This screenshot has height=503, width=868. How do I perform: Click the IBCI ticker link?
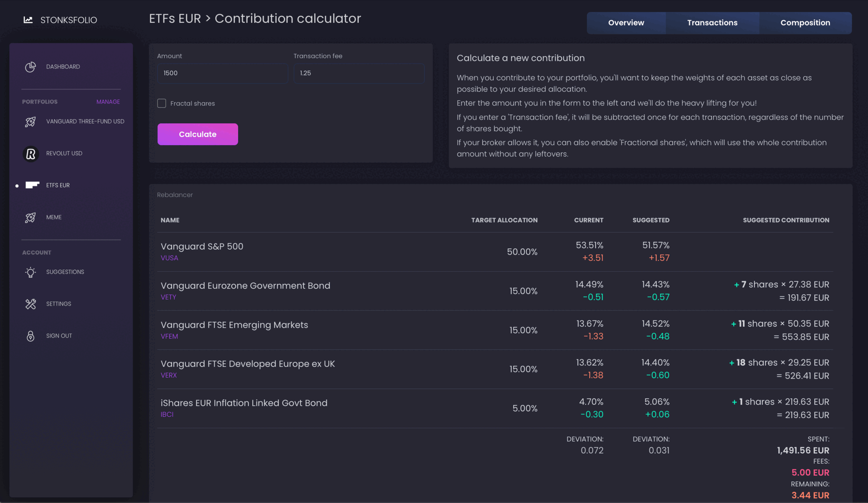(x=167, y=415)
